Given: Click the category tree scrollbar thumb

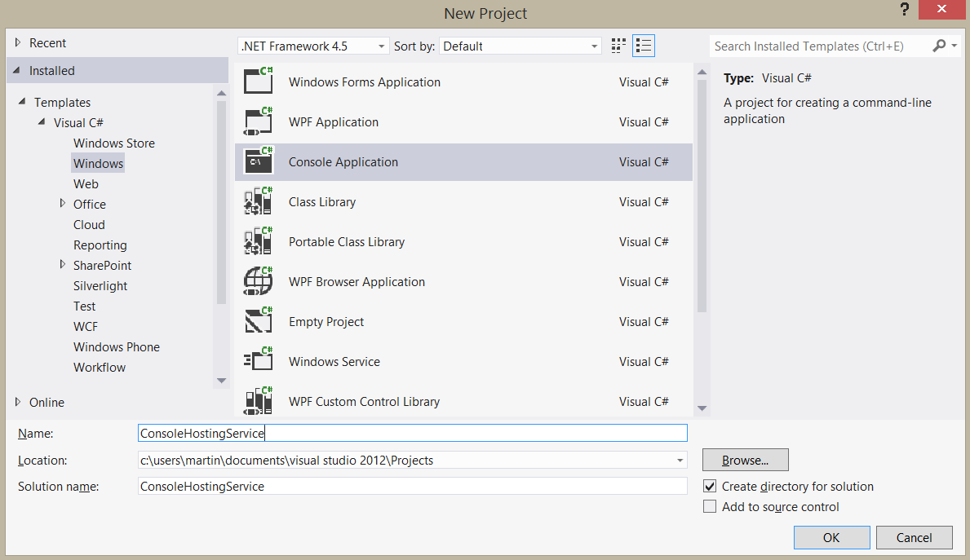Looking at the screenshot, I should (x=221, y=203).
